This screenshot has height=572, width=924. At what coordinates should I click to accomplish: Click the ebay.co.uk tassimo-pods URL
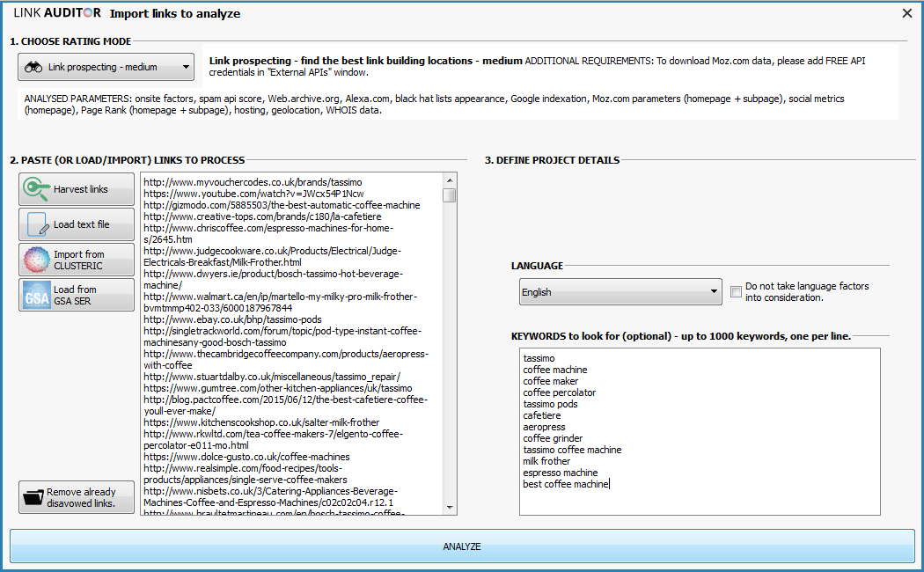coord(233,319)
